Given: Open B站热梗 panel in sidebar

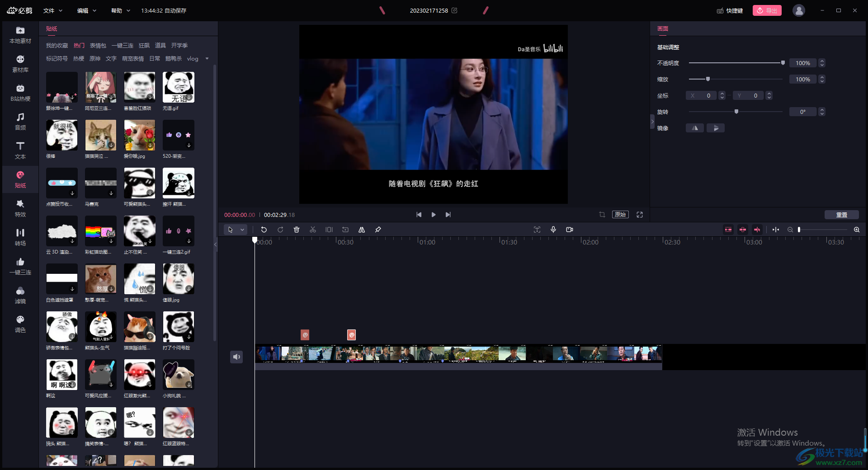Looking at the screenshot, I should click(20, 93).
